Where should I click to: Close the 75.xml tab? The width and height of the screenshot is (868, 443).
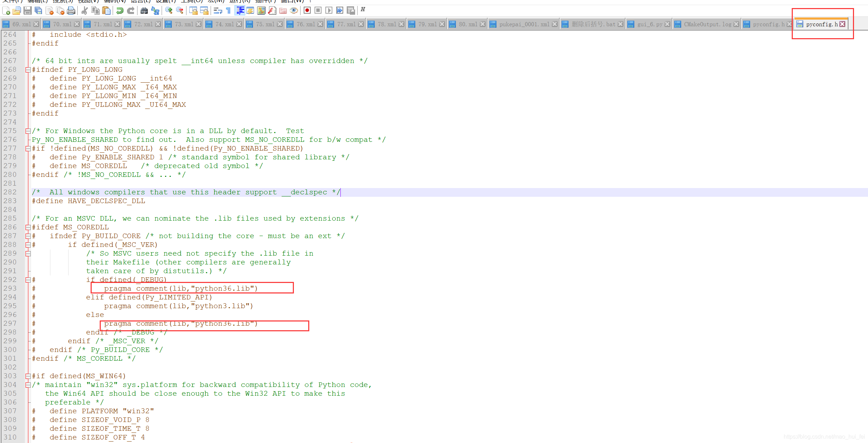pyautogui.click(x=280, y=24)
